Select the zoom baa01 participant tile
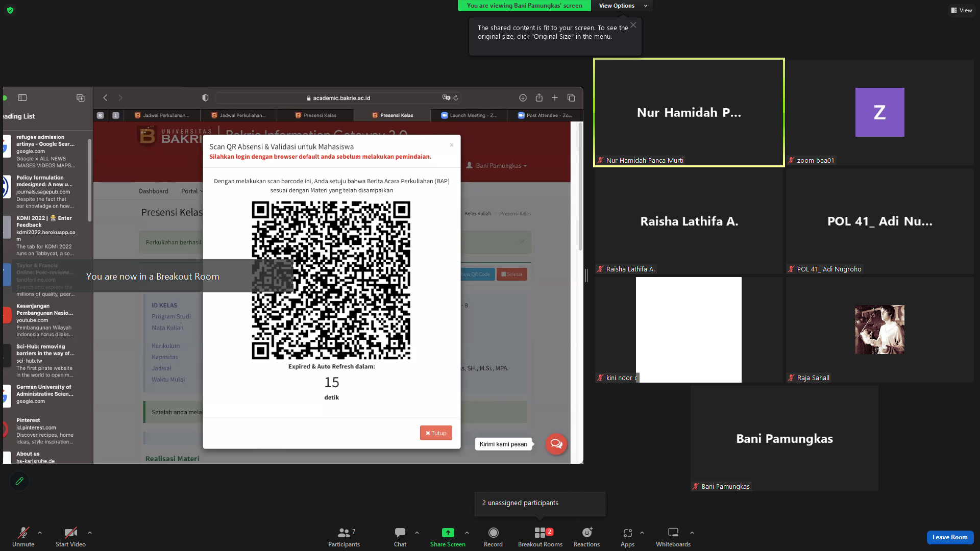 (x=879, y=112)
